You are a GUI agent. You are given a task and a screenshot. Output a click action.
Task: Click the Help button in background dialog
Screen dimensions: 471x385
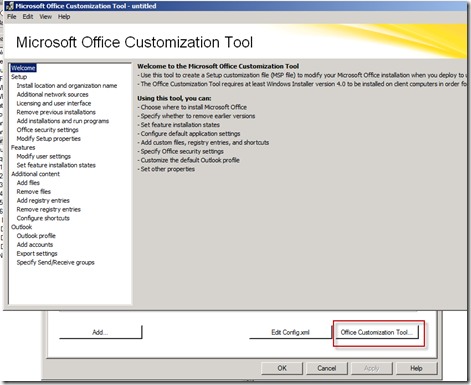(x=416, y=368)
